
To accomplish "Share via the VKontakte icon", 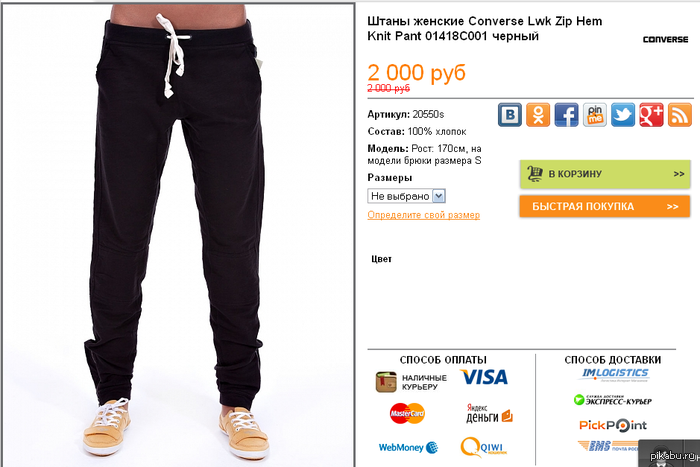I will click(x=510, y=115).
